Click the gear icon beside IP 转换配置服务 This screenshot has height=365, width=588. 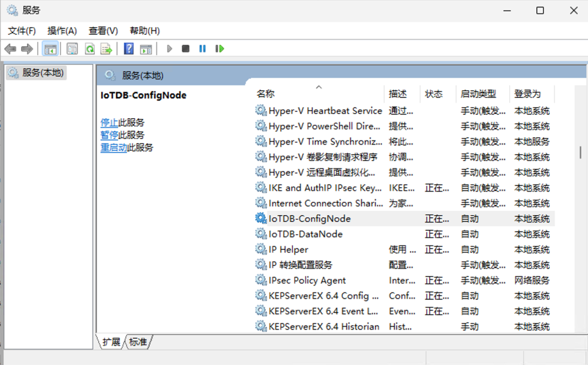[x=261, y=264]
